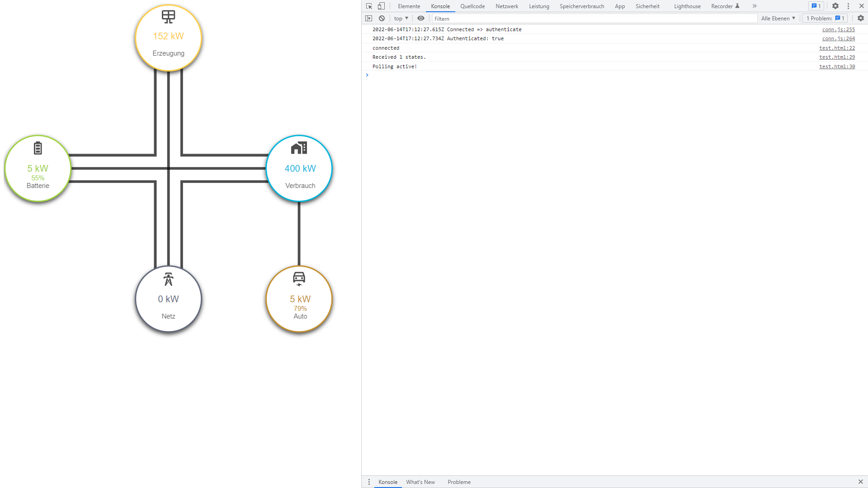Click the power pylon icon in Netz
This screenshot has width=868, height=488.
click(x=168, y=279)
